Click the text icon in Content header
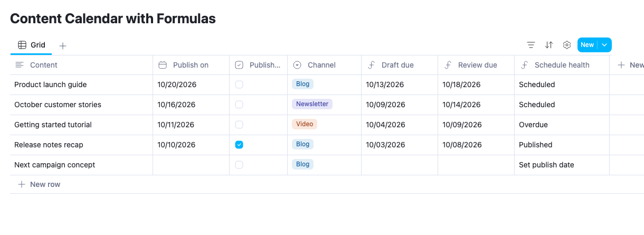This screenshot has width=644, height=235. click(x=20, y=65)
